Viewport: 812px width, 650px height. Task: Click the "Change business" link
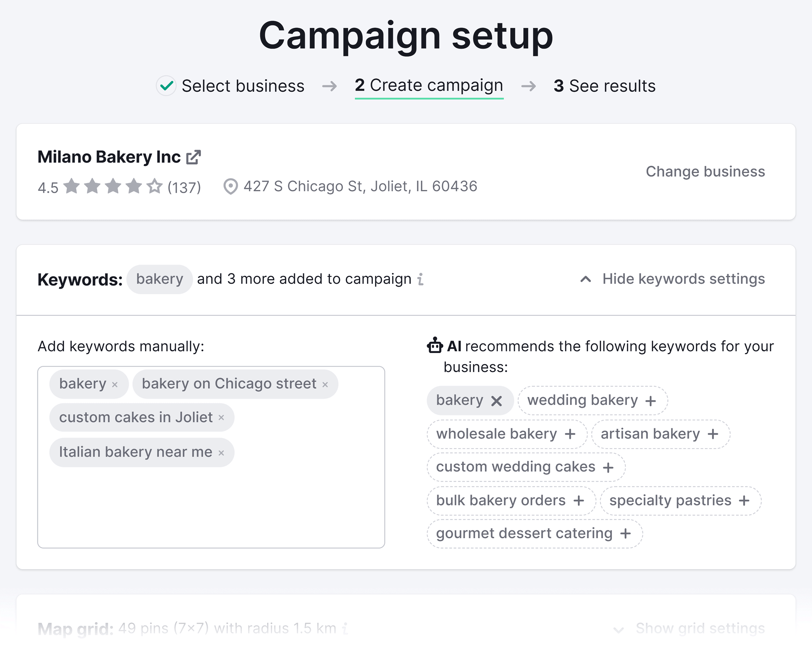click(x=705, y=171)
